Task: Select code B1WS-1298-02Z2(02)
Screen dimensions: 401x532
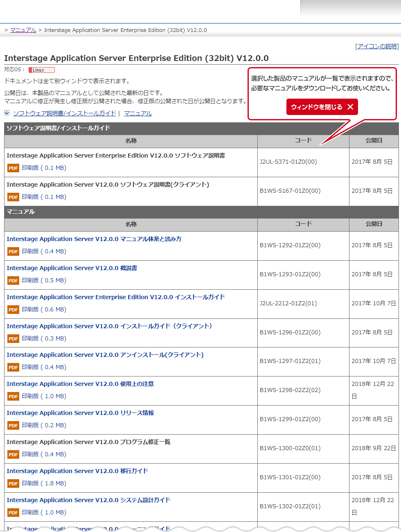Action: [x=290, y=390]
